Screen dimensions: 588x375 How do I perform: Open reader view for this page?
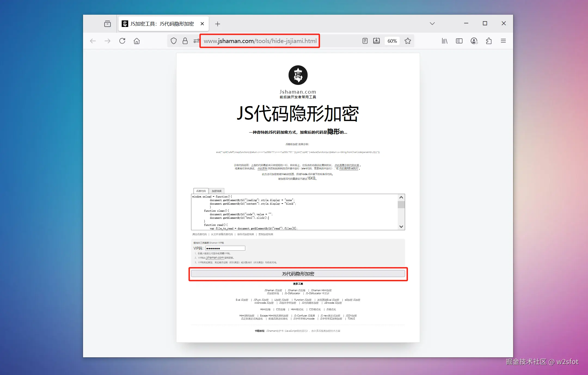(365, 41)
